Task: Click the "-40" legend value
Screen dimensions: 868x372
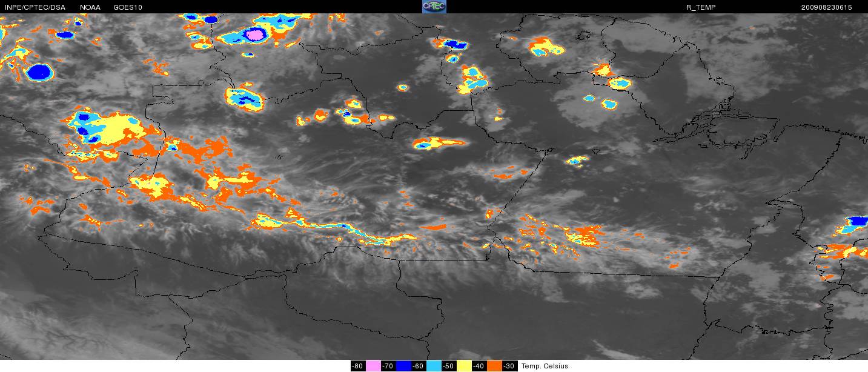Action: 479,366
